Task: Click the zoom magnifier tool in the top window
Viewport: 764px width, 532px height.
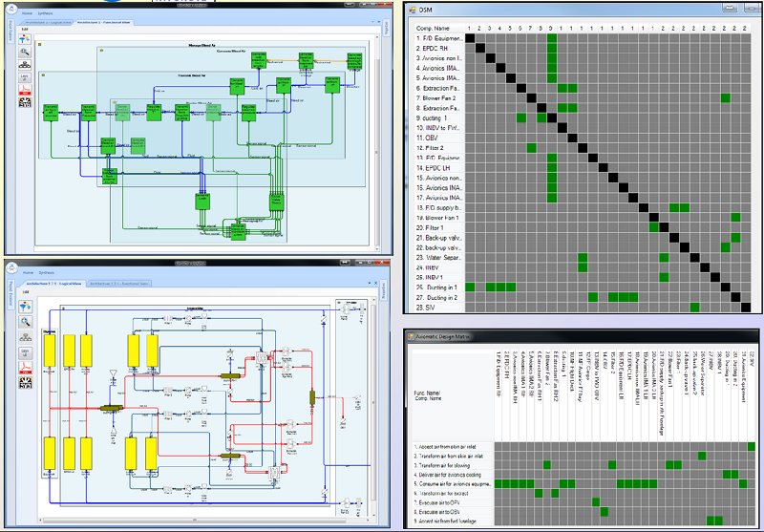Action: (x=24, y=53)
